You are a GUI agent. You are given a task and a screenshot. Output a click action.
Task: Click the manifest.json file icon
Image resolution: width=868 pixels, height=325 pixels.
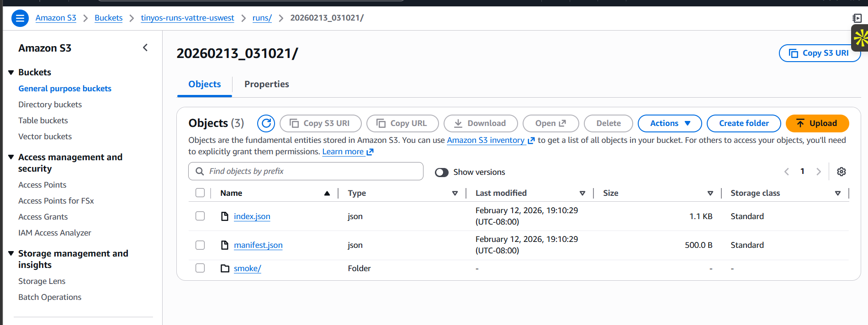coord(225,245)
